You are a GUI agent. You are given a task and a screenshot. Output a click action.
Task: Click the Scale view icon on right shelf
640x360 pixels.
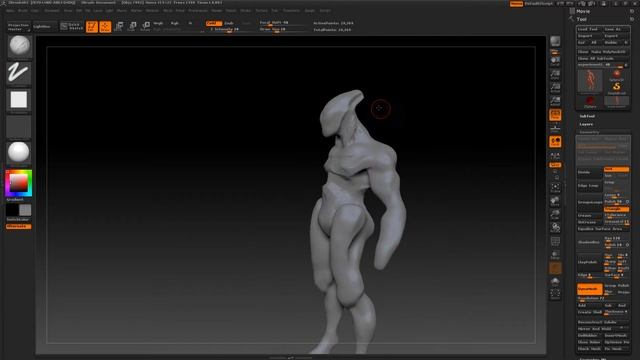click(555, 215)
